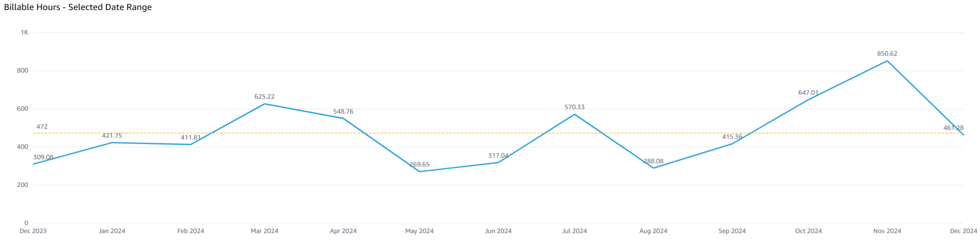Click the 800 y-axis tick label
980x240 pixels.
(x=22, y=71)
